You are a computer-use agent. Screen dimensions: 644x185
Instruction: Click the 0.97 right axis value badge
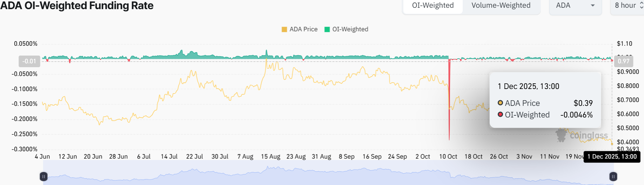[x=623, y=61]
